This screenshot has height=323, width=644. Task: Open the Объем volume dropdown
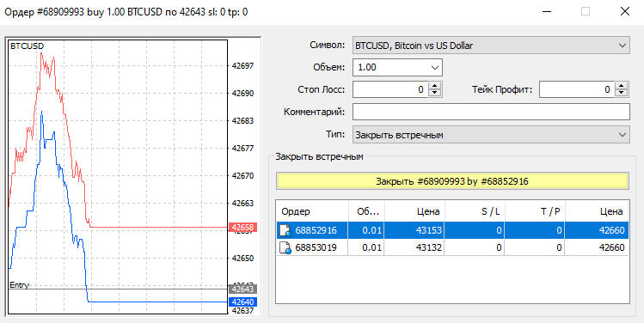[435, 67]
